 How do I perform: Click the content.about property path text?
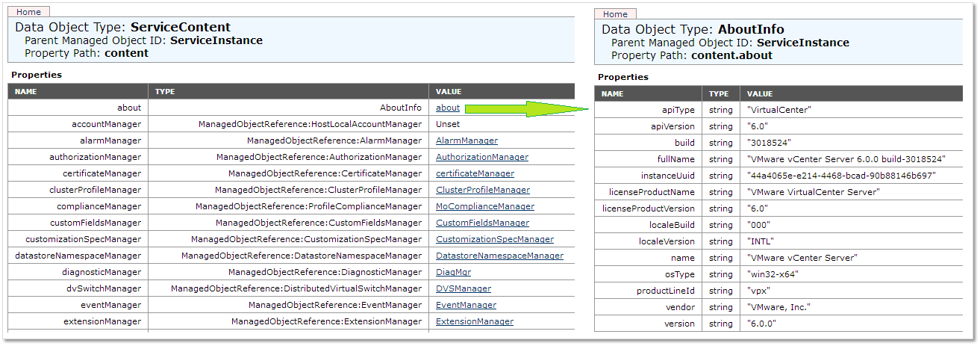coord(731,55)
